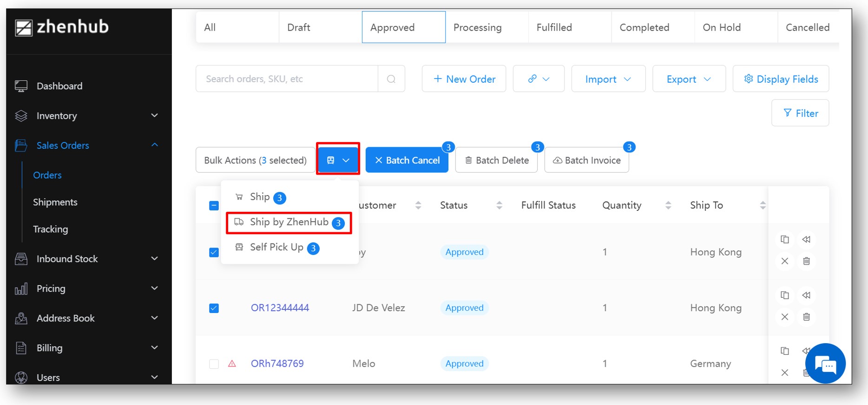Check the ORh748769 row checkbox
The image size is (868, 405).
click(214, 364)
